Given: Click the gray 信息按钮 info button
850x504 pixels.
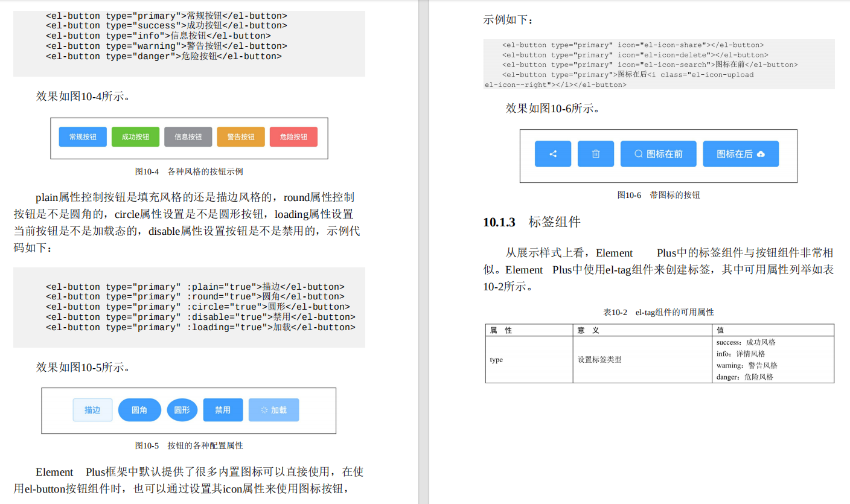Looking at the screenshot, I should pos(188,136).
